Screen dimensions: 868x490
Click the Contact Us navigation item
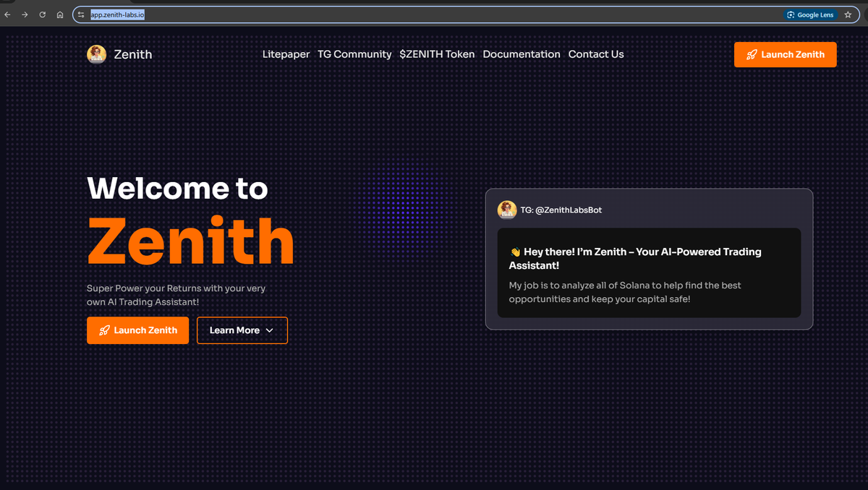pos(596,54)
